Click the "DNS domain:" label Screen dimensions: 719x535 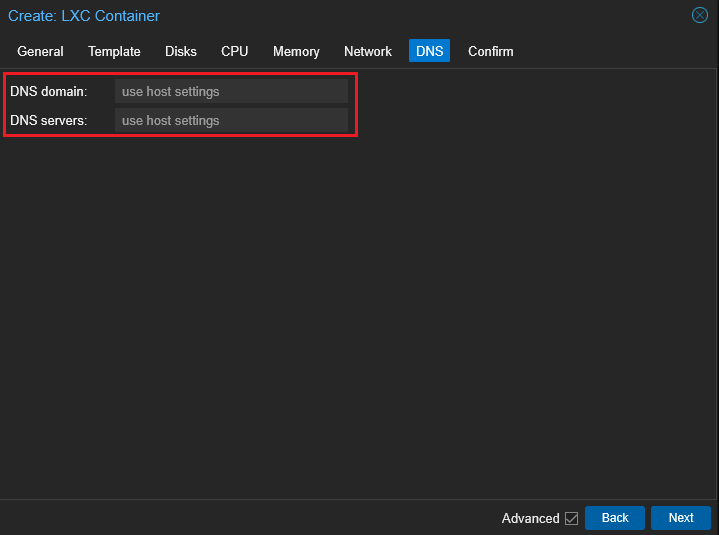click(49, 91)
